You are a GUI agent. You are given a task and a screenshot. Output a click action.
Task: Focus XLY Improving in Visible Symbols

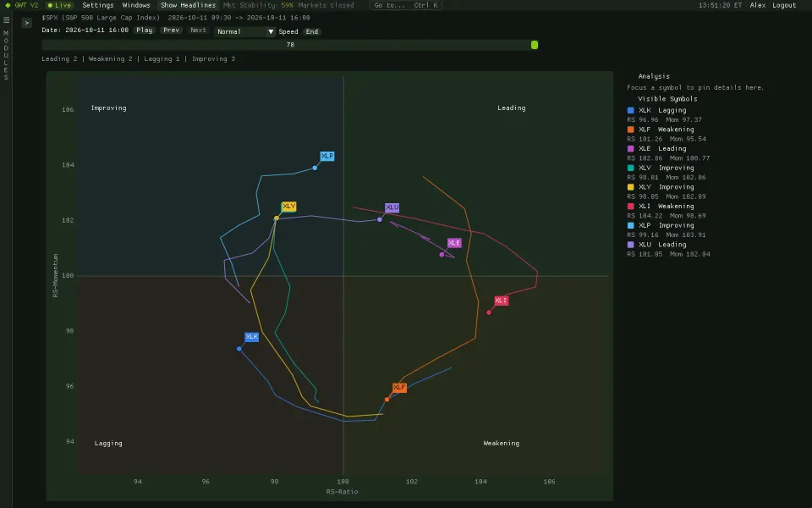(666, 187)
